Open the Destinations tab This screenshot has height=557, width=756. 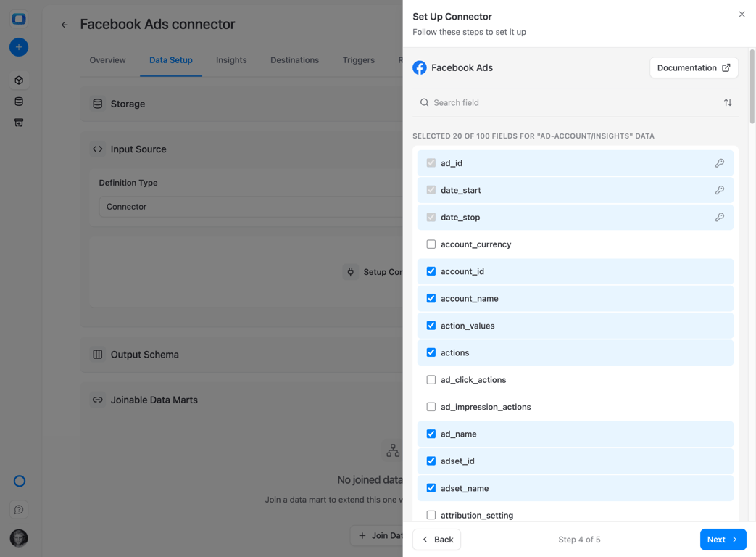pyautogui.click(x=294, y=60)
